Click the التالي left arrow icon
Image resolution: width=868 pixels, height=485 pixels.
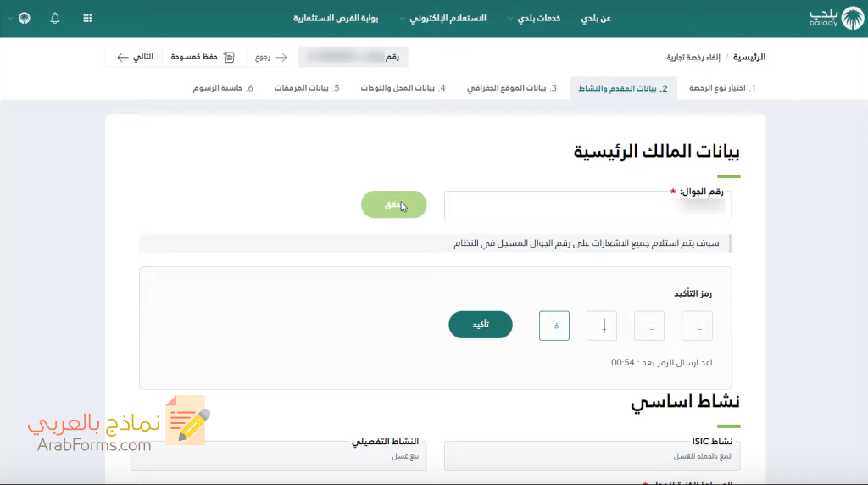tap(122, 57)
